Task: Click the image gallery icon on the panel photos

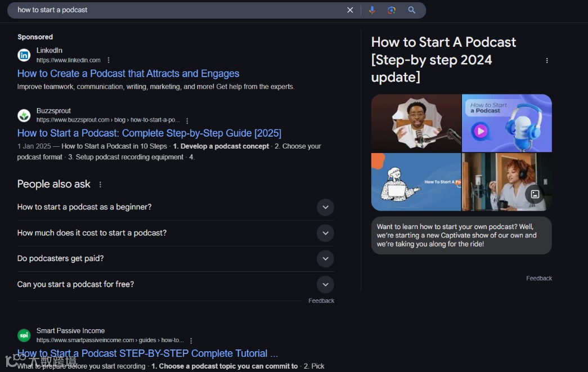Action: point(535,194)
